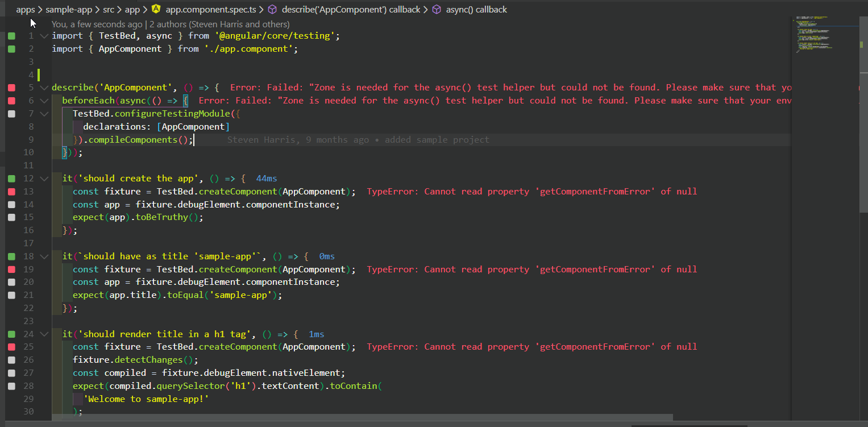Open the 'sample-app' breadcrumb segment
The width and height of the screenshot is (868, 427).
(68, 9)
